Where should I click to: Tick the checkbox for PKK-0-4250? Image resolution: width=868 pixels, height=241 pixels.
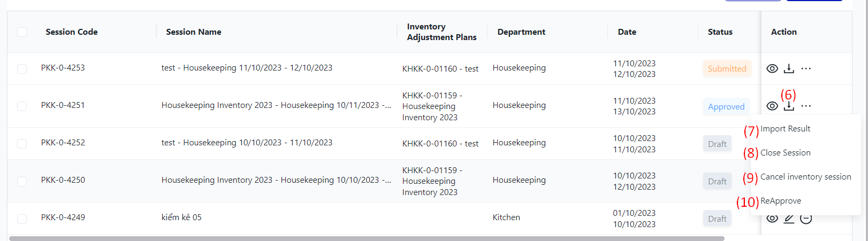click(22, 181)
